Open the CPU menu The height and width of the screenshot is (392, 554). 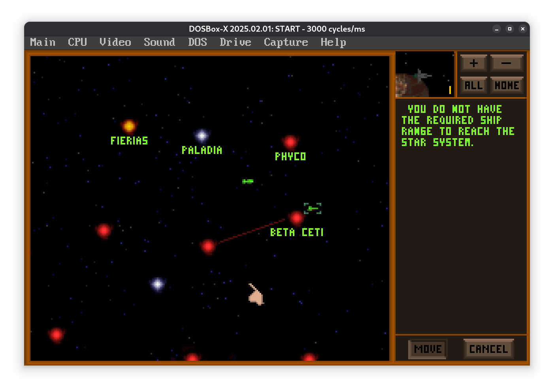(77, 42)
